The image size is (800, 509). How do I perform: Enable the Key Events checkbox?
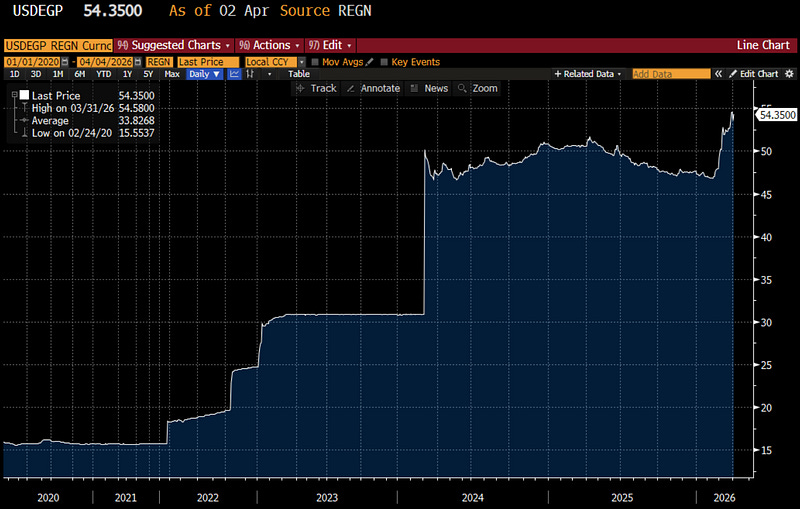point(384,62)
